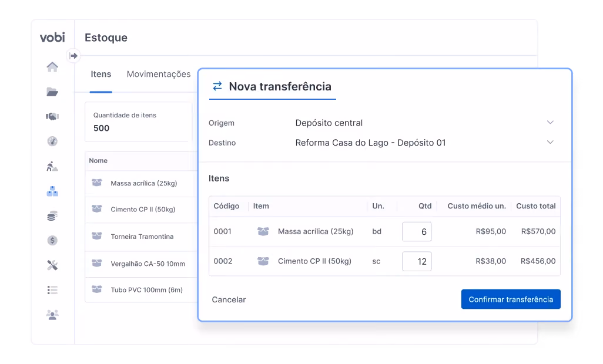Open the Destino dropdown chevron
The width and height of the screenshot is (603, 364).
pyautogui.click(x=550, y=142)
